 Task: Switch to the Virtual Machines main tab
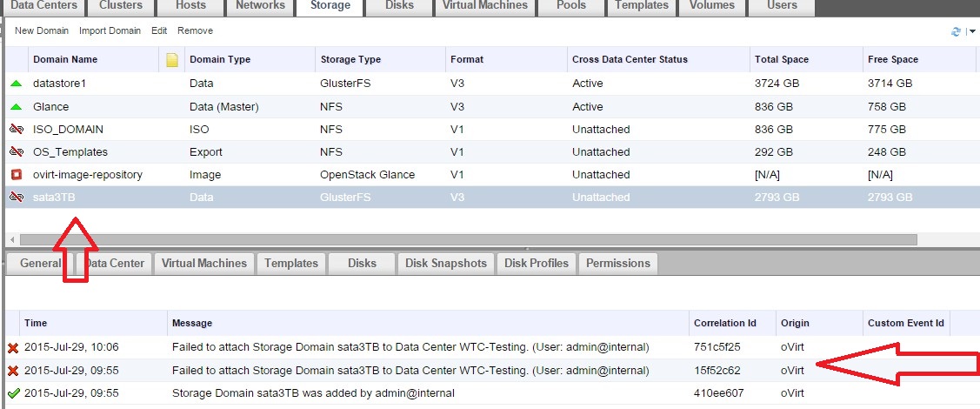point(484,6)
